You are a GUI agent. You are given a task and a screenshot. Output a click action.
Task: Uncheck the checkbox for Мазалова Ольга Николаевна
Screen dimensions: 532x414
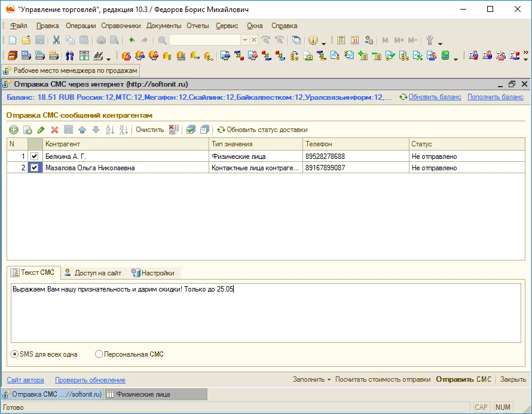(x=35, y=168)
